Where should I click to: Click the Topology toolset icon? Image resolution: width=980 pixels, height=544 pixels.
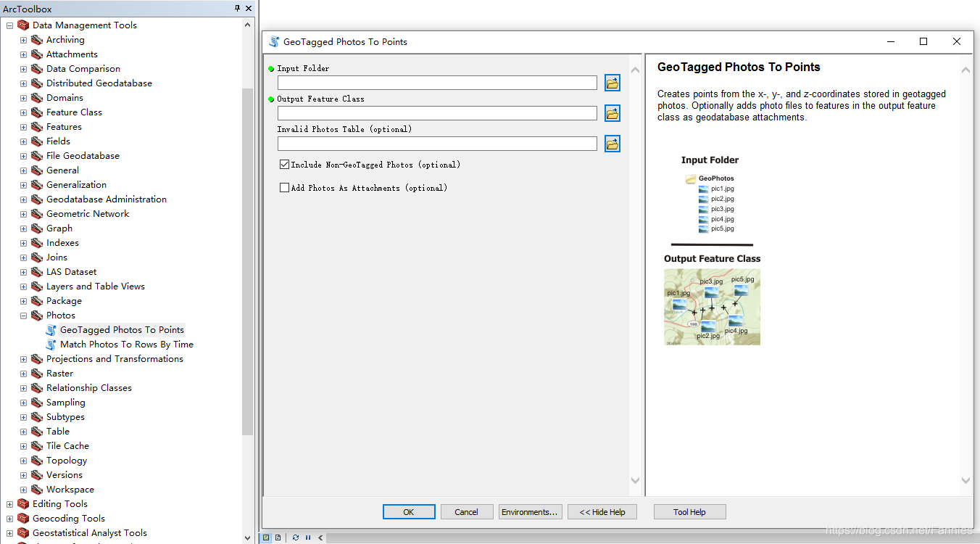[37, 461]
